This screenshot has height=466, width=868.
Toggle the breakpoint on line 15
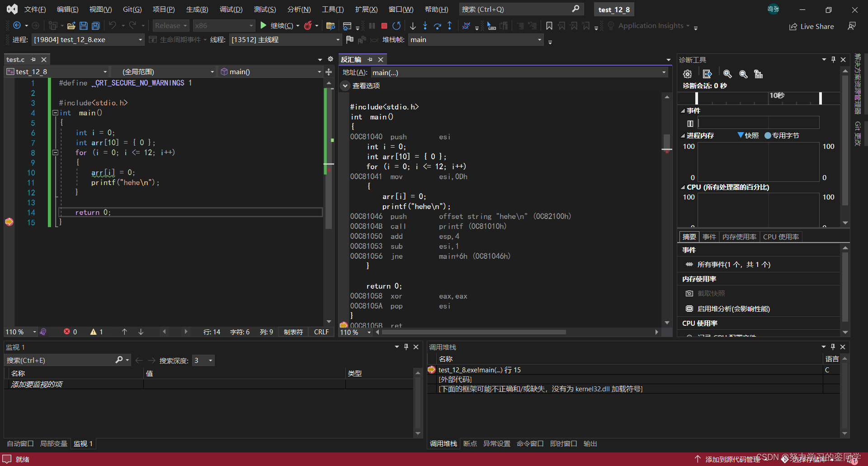pos(9,222)
